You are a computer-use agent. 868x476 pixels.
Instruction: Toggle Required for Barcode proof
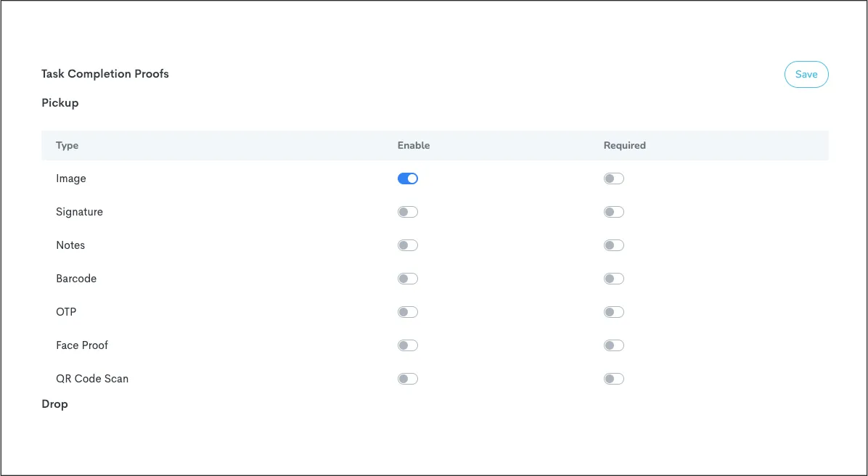pos(613,279)
